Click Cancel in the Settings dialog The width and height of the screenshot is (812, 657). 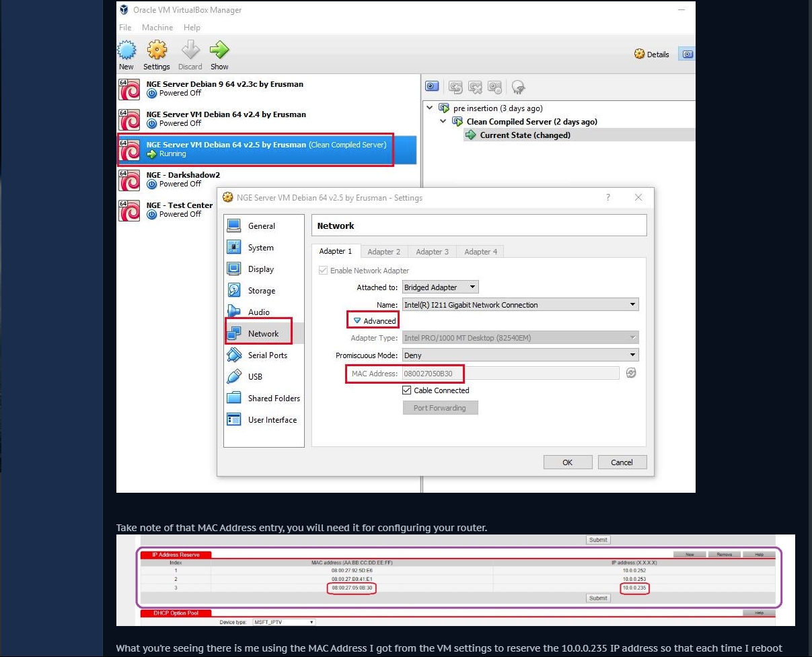[622, 462]
